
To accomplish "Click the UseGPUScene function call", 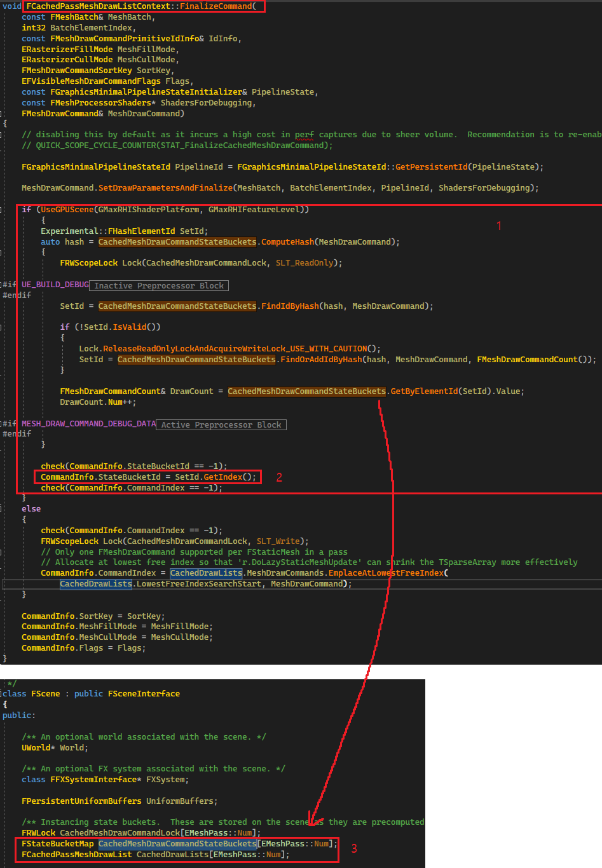I will pos(67,209).
